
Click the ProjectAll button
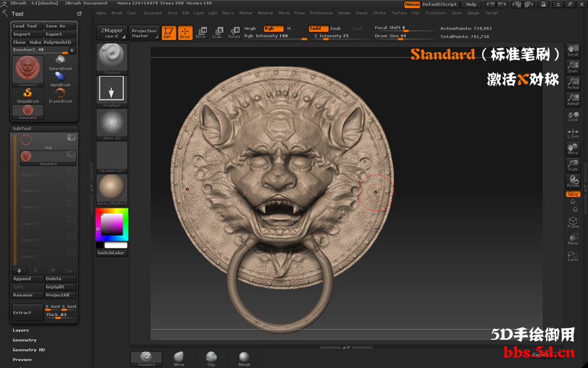click(x=60, y=295)
